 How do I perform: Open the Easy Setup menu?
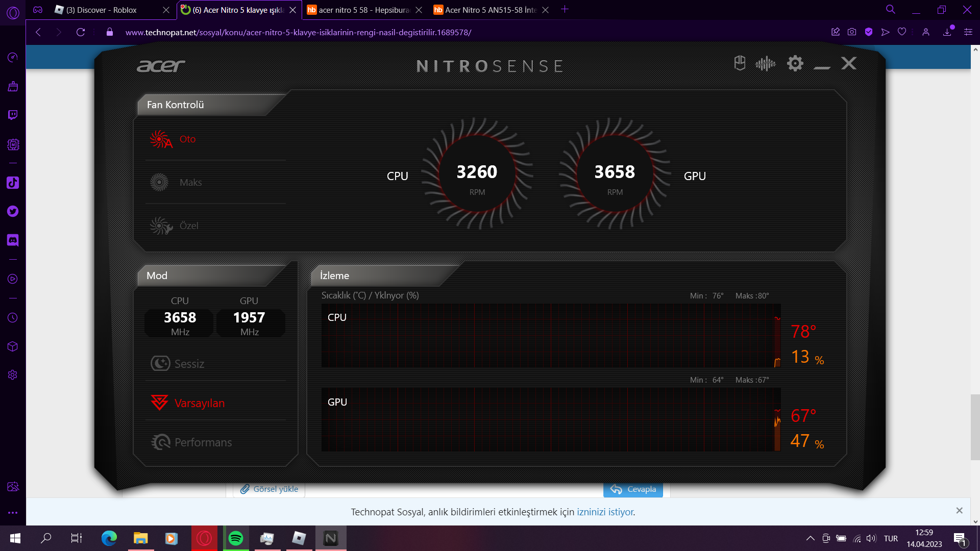coord(968,32)
